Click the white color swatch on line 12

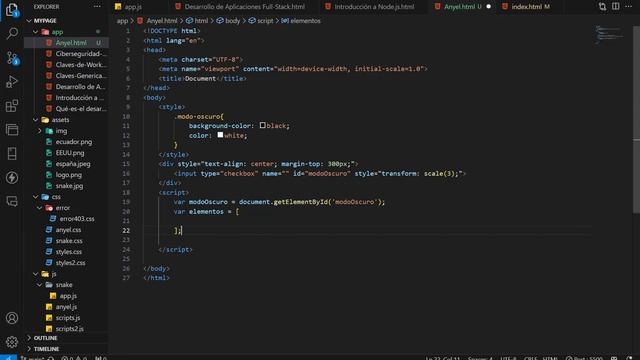pos(220,135)
